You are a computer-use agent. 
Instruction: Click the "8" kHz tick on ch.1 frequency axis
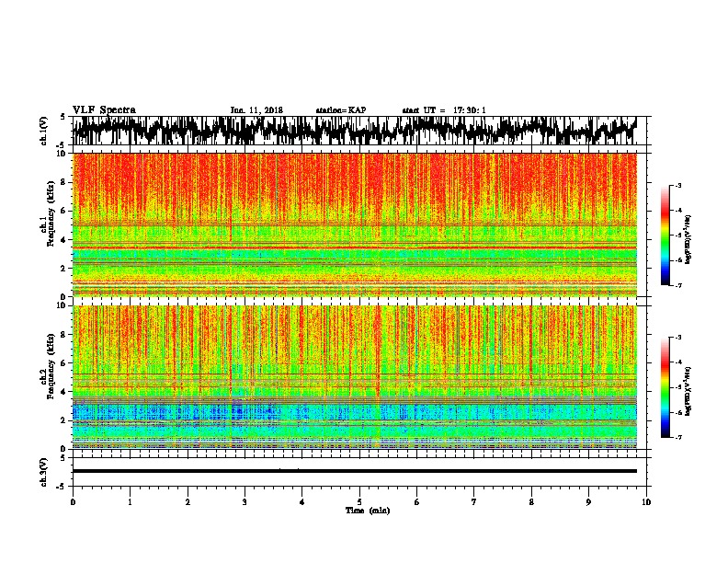coord(65,182)
